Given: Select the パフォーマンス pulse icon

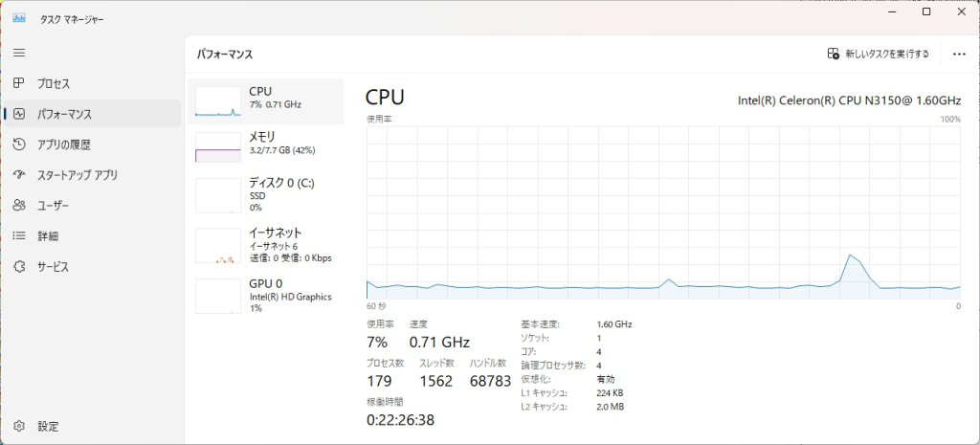Looking at the screenshot, I should coord(19,114).
